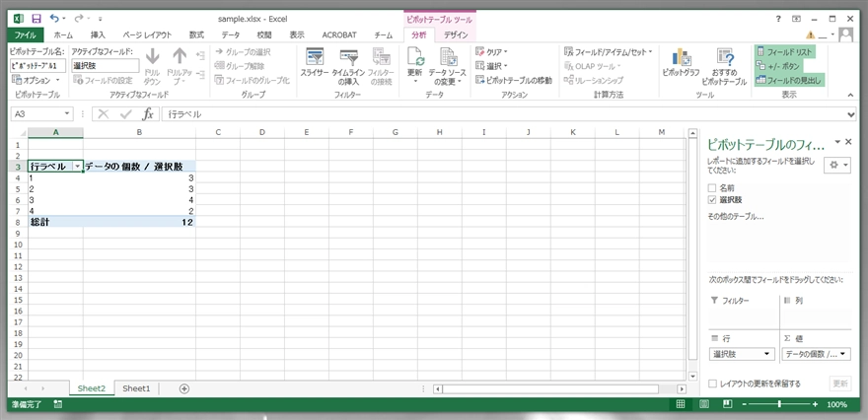Open オプション dropdown arrow
This screenshot has height=420, width=868.
(x=57, y=80)
